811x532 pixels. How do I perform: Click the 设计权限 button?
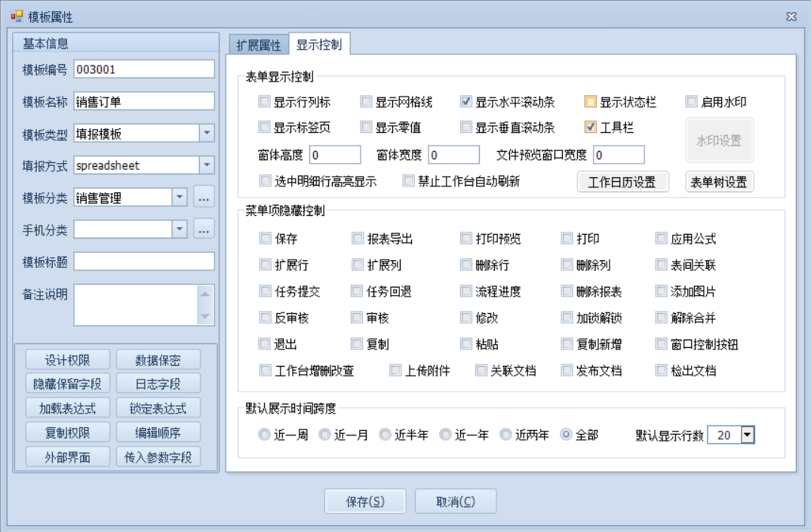point(67,360)
